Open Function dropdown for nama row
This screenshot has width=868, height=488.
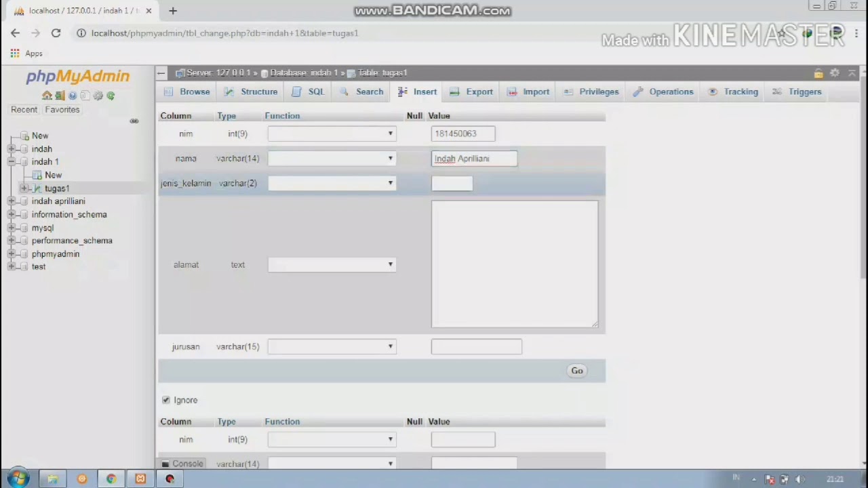[x=332, y=159]
